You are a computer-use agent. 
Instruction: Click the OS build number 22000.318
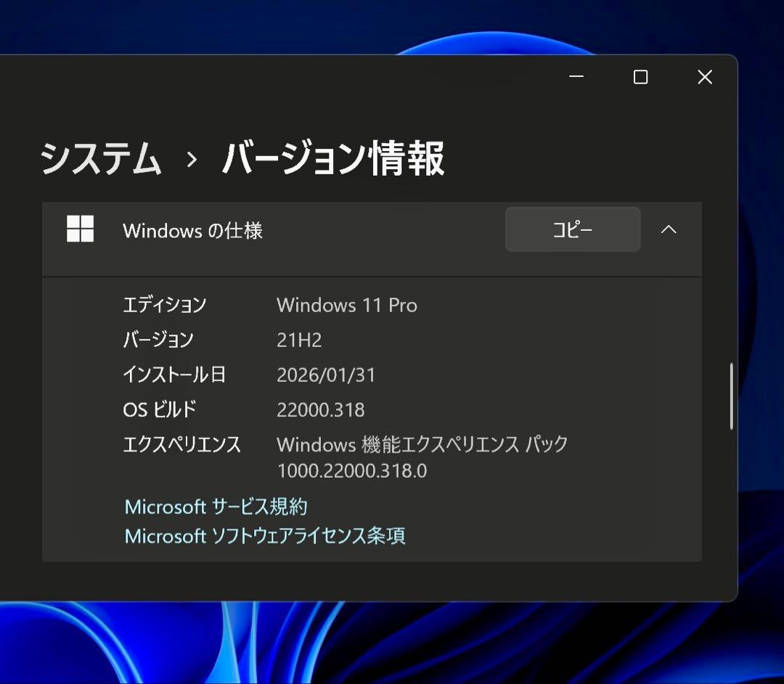(320, 410)
